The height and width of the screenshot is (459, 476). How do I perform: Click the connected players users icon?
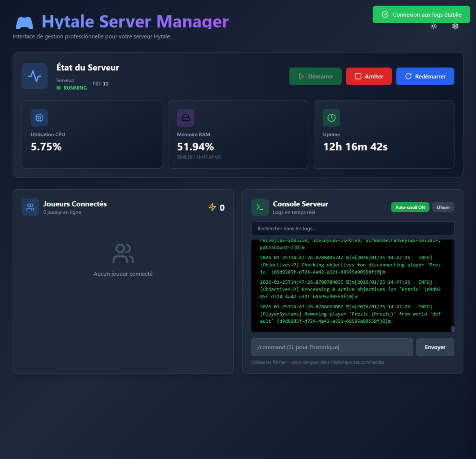pyautogui.click(x=30, y=207)
